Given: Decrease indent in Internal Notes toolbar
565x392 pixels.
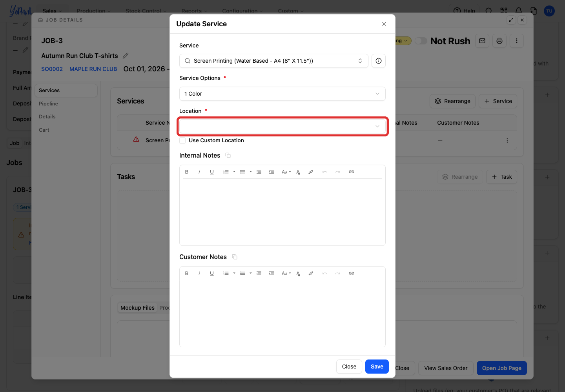Looking at the screenshot, I should pyautogui.click(x=259, y=172).
